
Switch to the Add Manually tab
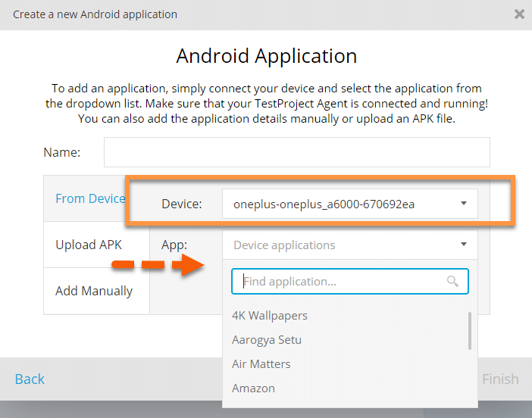[96, 292]
